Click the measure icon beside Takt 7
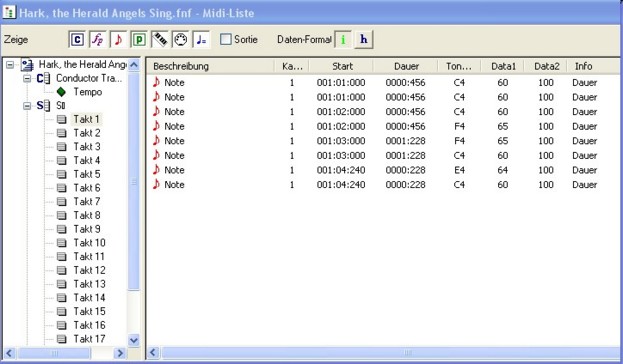This screenshot has width=623, height=364. [x=62, y=201]
